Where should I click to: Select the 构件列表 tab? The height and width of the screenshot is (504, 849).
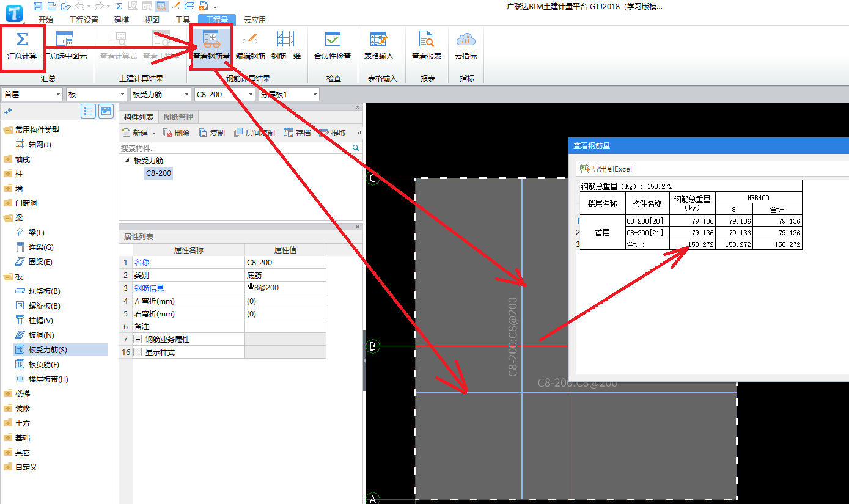click(139, 117)
